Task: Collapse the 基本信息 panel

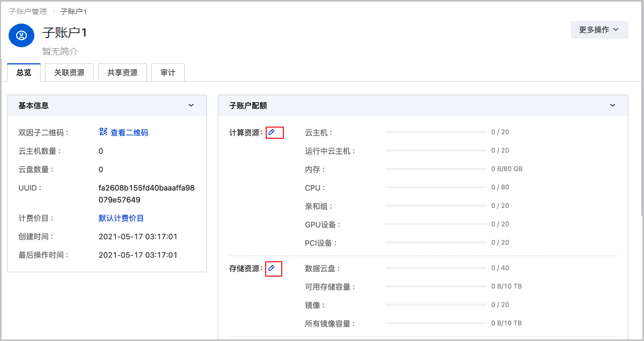Action: pos(191,106)
